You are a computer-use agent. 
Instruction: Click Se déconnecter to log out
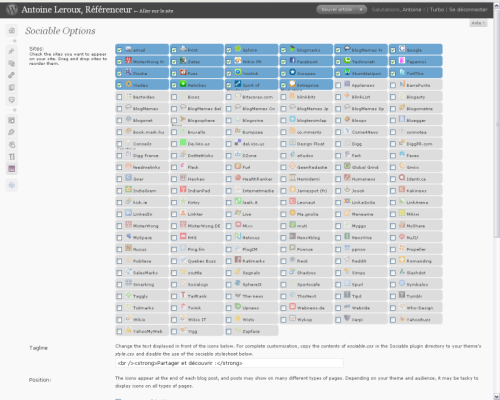pos(468,10)
